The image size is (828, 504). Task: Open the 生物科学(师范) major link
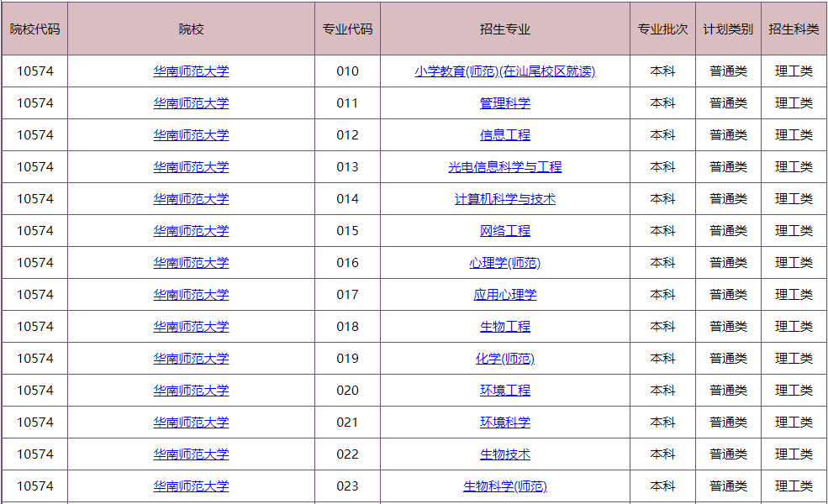coord(505,486)
